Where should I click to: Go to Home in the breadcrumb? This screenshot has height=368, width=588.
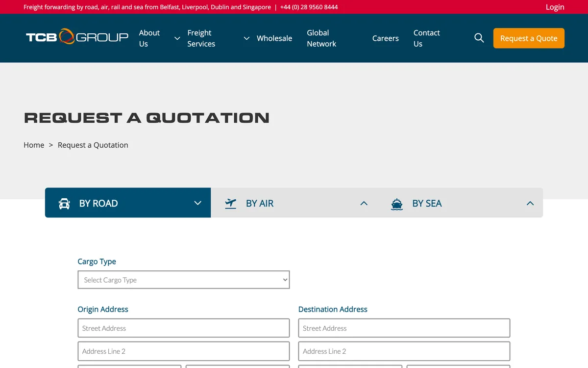pos(34,145)
